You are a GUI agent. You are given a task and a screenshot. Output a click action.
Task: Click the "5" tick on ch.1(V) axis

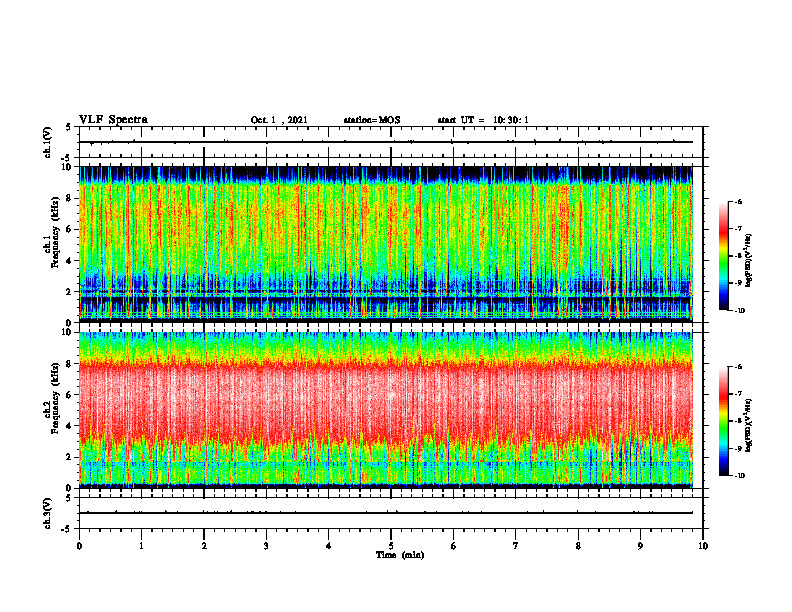[x=69, y=128]
